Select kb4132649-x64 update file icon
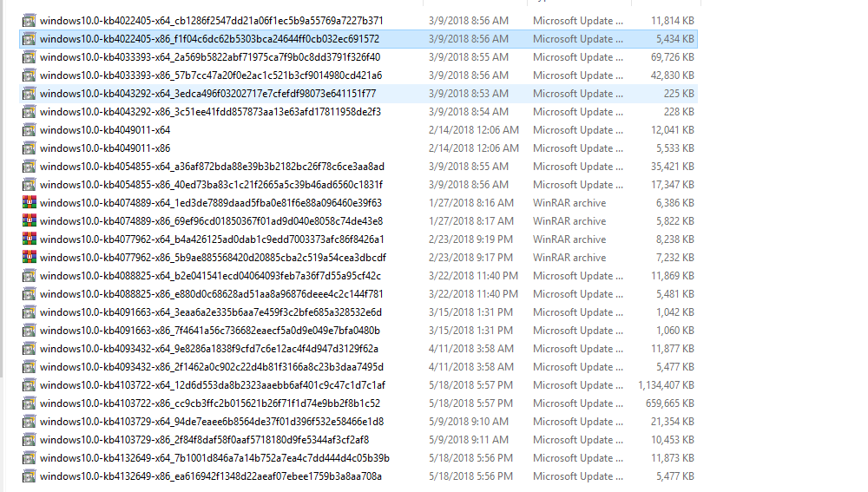Viewport: 868px width, 492px height. 30,459
